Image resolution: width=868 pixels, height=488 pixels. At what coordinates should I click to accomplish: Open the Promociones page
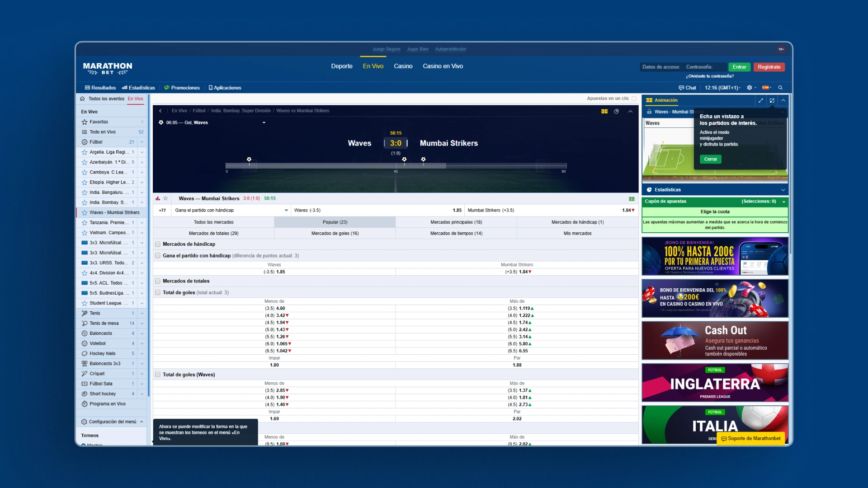tap(182, 88)
